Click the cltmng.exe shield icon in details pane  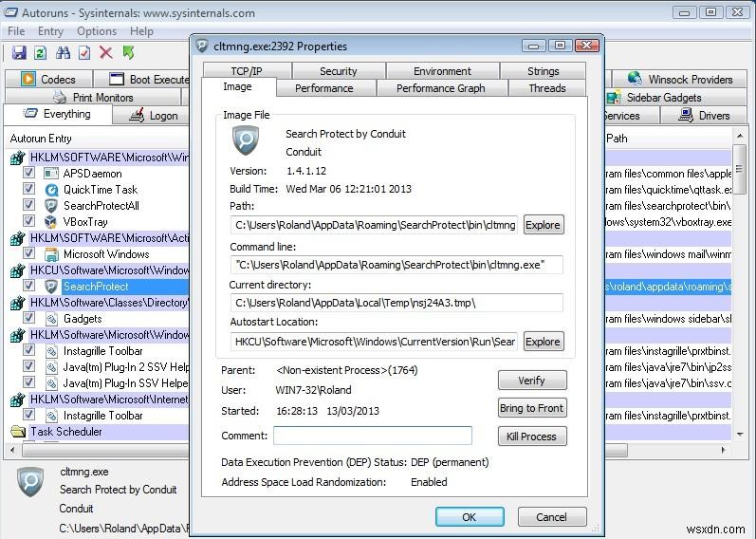tap(30, 481)
